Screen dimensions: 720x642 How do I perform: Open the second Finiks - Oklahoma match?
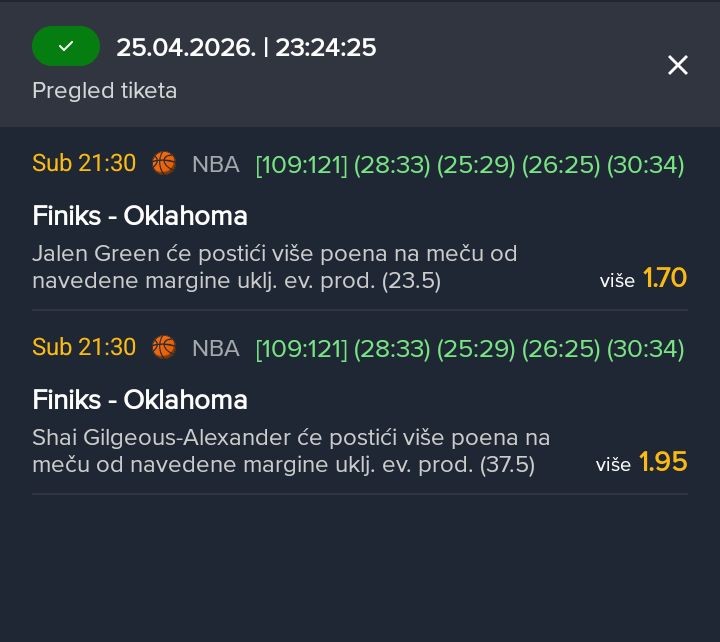pos(140,400)
